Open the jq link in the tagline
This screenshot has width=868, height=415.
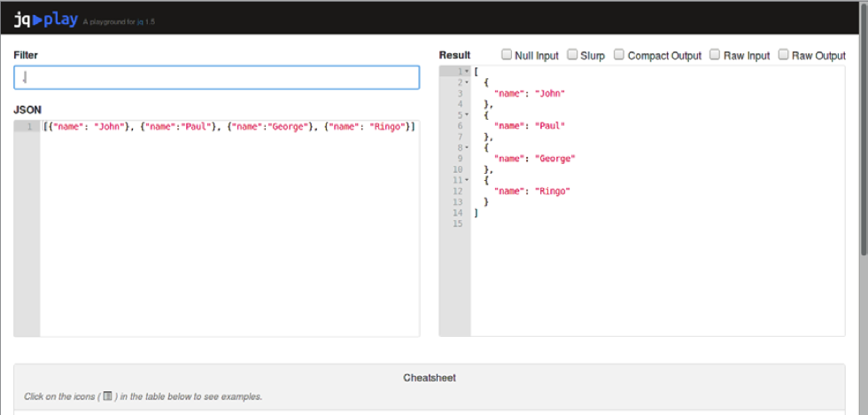coord(141,22)
